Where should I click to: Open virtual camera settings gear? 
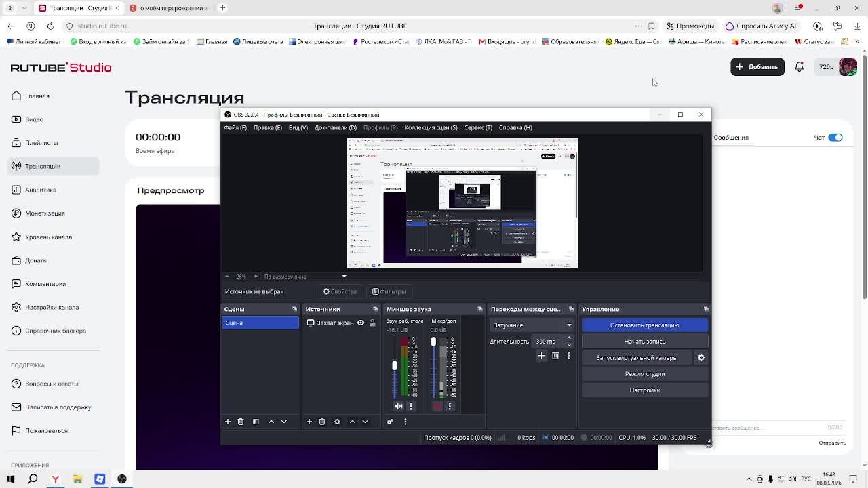tap(701, 358)
